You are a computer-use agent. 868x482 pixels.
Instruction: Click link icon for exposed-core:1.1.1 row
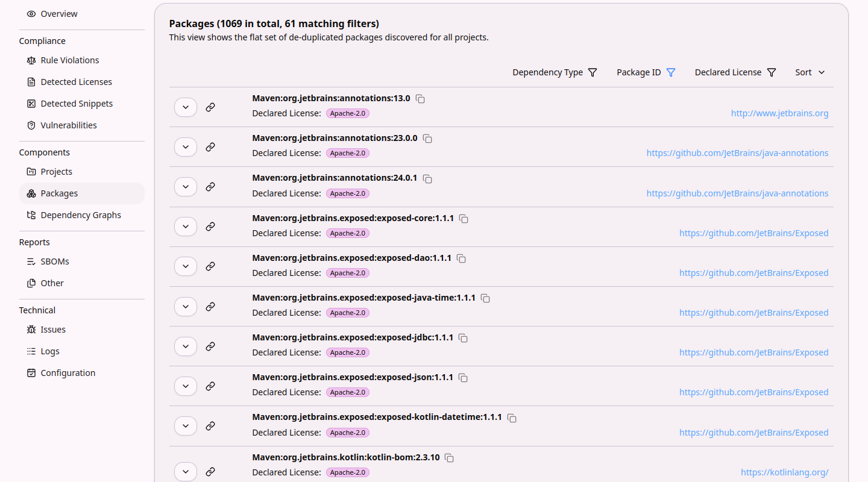(210, 227)
